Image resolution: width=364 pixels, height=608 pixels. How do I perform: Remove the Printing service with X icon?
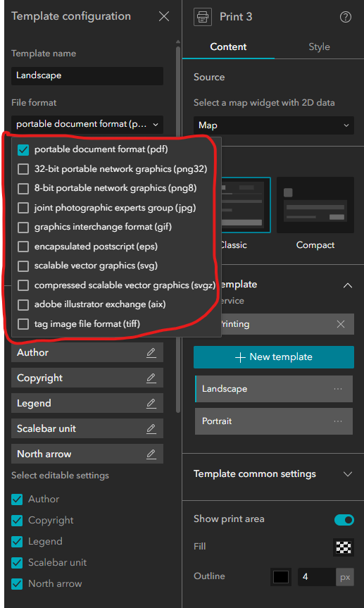pos(341,324)
